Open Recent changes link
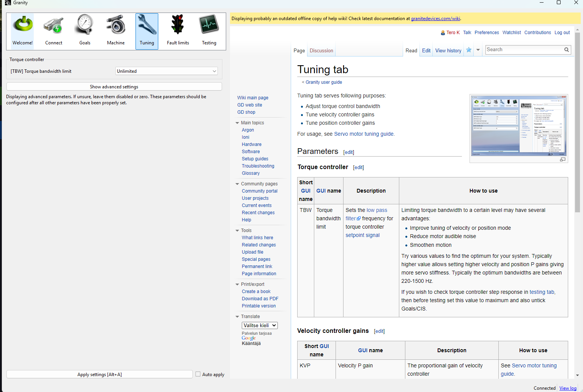Viewport: 583px width, 392px height. [258, 213]
